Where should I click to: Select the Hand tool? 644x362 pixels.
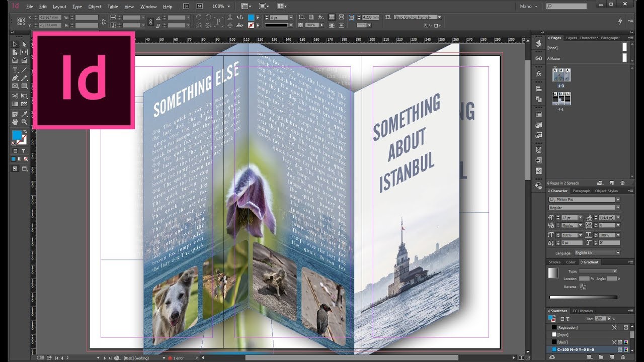(x=15, y=122)
